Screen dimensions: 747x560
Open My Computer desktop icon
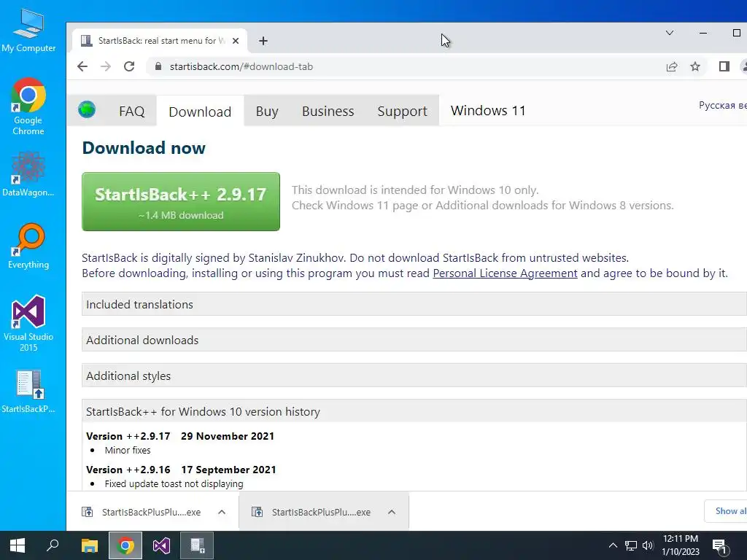pyautogui.click(x=28, y=31)
